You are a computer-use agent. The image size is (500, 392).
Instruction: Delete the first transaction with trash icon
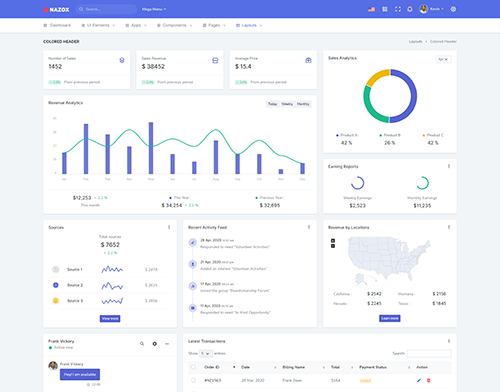pyautogui.click(x=429, y=380)
